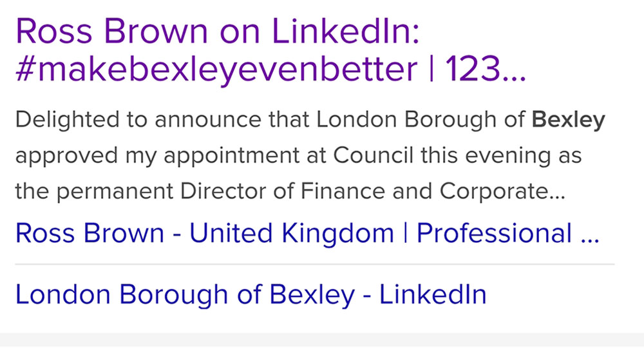
Task: Click the gray bar below the result
Action: pos(322,340)
